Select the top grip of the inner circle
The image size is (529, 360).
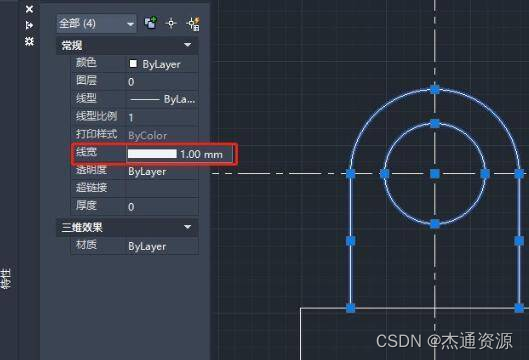[x=435, y=123]
